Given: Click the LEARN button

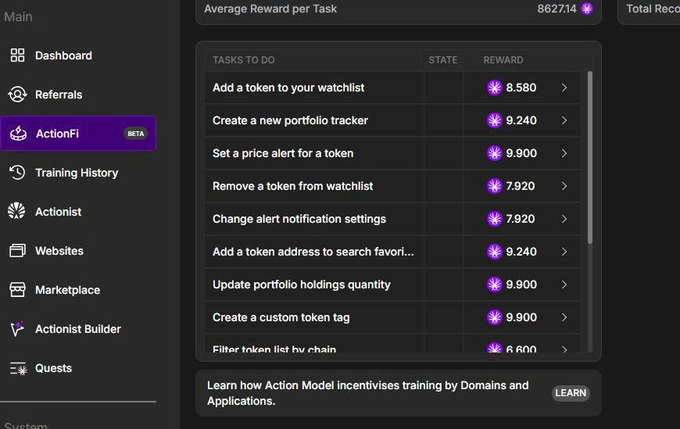Looking at the screenshot, I should (570, 393).
